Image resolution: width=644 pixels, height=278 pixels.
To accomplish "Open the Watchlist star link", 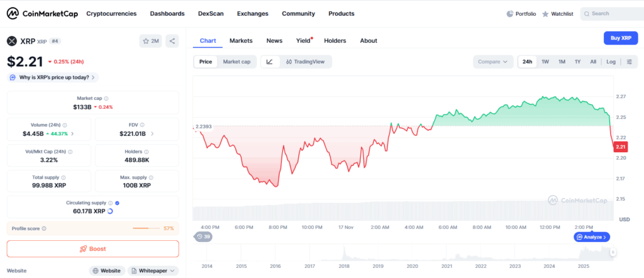I will tap(557, 14).
